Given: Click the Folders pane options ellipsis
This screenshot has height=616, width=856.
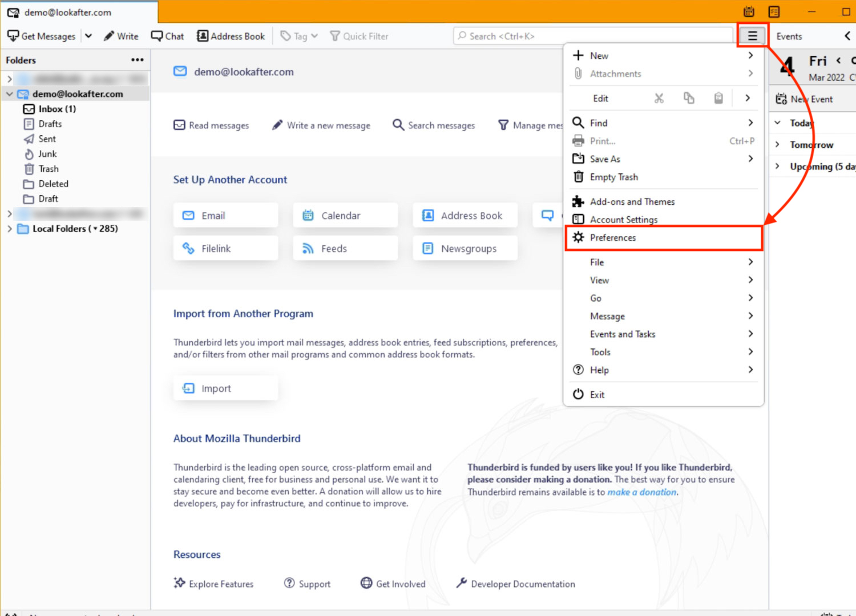Looking at the screenshot, I should [x=137, y=60].
